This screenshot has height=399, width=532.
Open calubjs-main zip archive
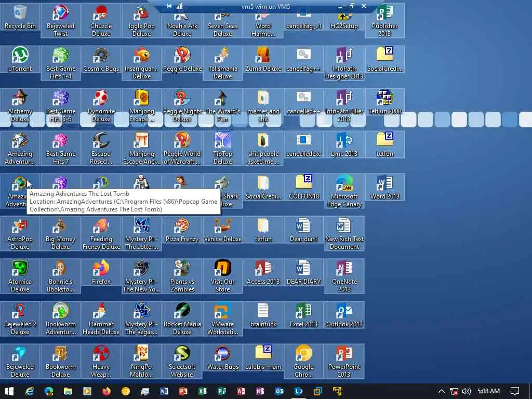click(x=263, y=357)
